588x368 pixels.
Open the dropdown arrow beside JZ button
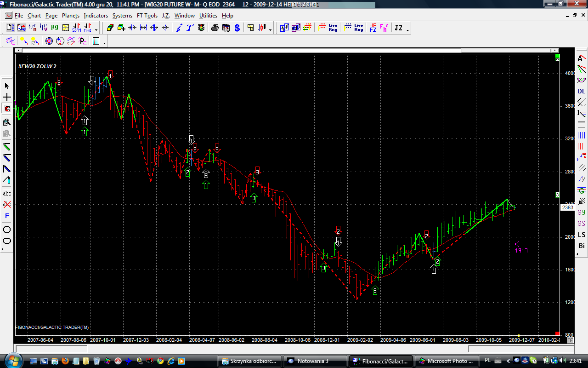tap(407, 30)
